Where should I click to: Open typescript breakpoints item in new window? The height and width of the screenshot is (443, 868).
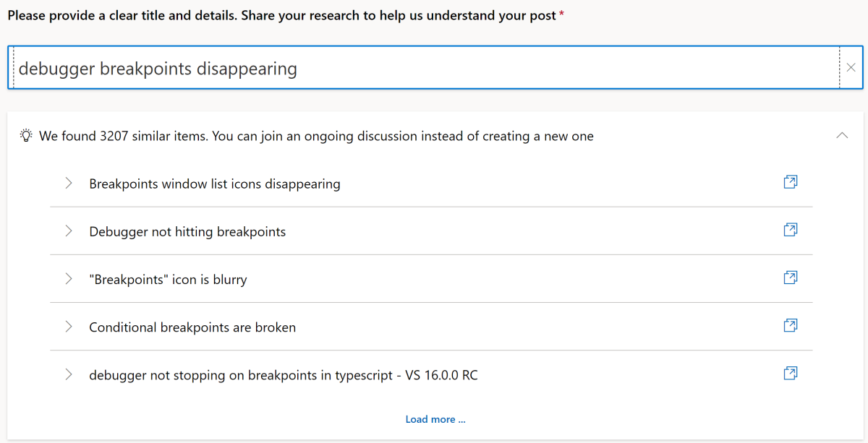tap(791, 374)
